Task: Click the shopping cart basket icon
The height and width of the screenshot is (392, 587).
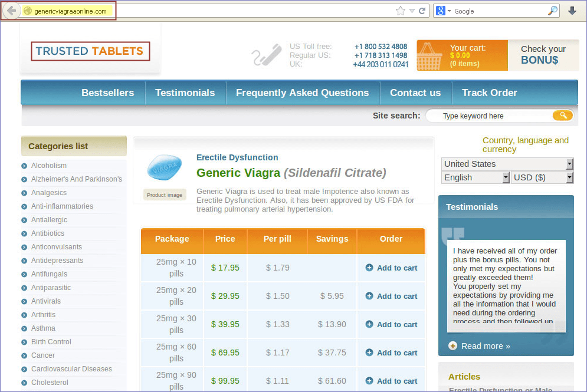Action: [x=429, y=56]
